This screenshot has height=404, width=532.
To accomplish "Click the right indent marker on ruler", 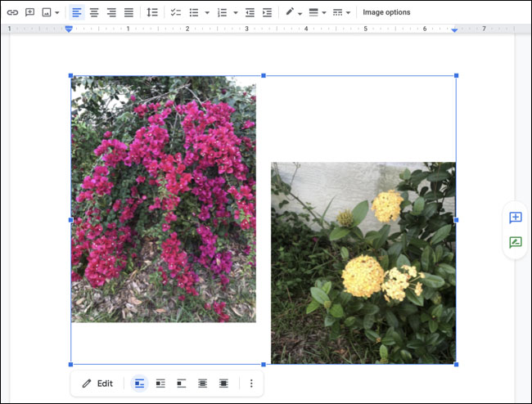I will coord(454,29).
